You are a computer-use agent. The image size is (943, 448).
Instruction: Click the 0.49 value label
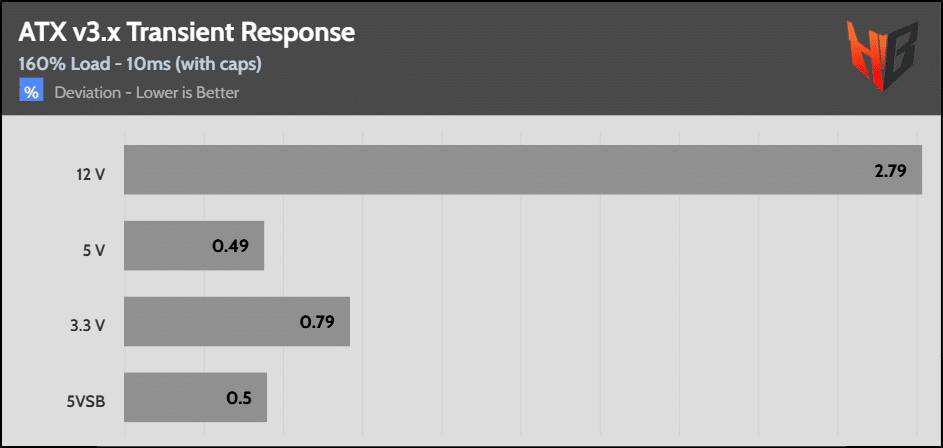click(230, 246)
